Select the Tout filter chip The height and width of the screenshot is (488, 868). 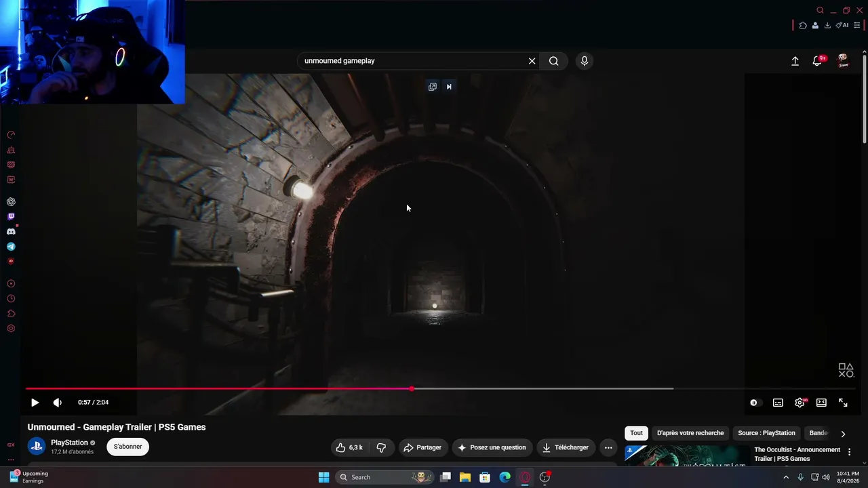[636, 433]
